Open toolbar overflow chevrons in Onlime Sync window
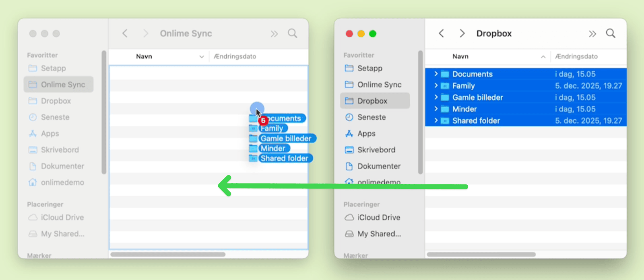 pyautogui.click(x=274, y=34)
